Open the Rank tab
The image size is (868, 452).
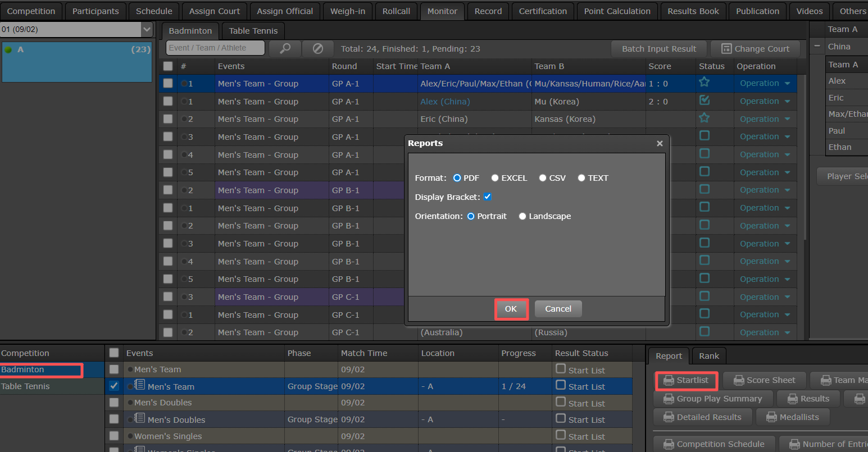coord(708,356)
